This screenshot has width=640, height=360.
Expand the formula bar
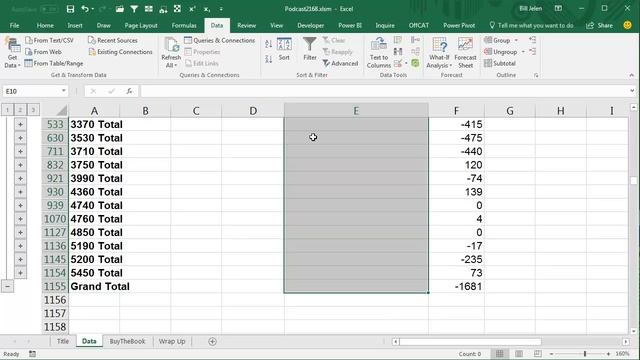(x=632, y=91)
